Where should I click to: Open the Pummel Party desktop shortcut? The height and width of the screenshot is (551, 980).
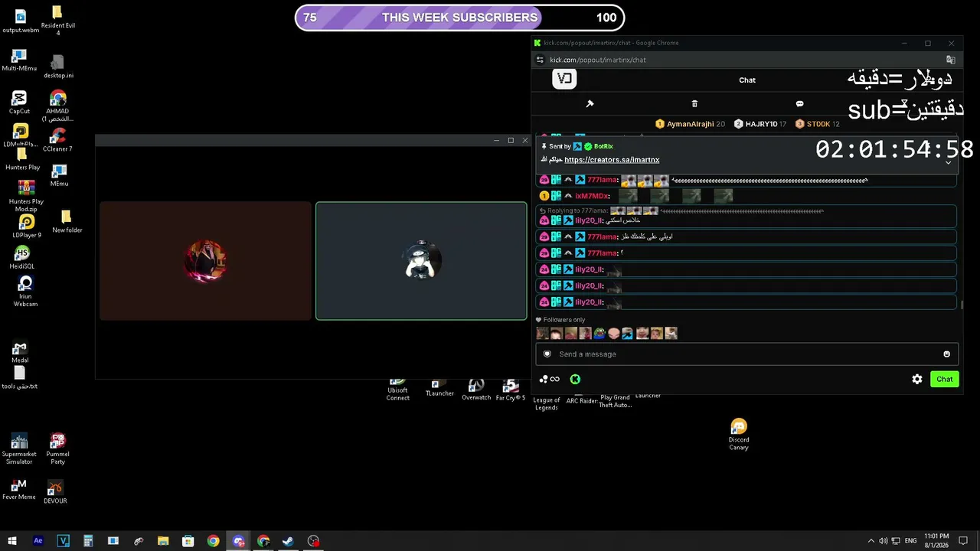coord(57,449)
